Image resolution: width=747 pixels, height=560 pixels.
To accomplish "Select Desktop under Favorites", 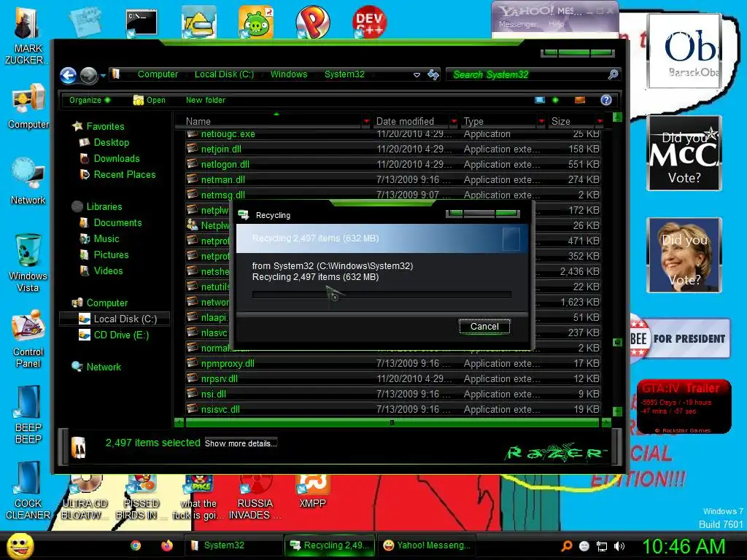I will tap(111, 142).
